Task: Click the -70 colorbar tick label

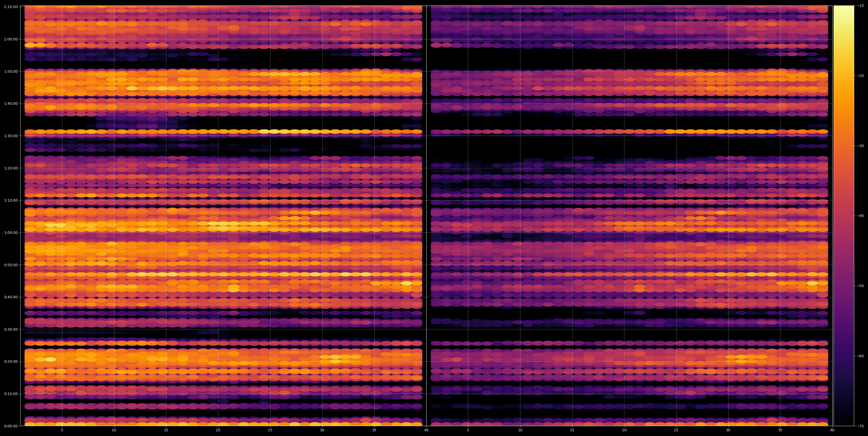Action: click(860, 426)
